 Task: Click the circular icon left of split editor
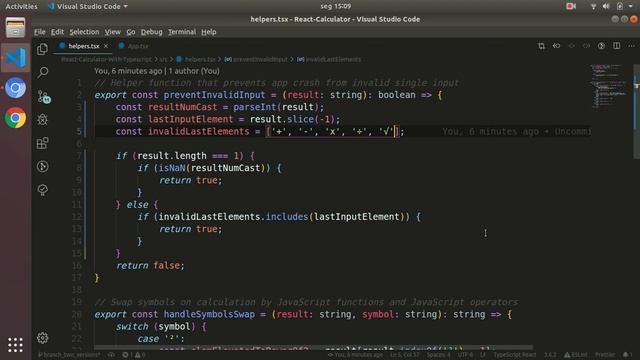click(x=601, y=46)
